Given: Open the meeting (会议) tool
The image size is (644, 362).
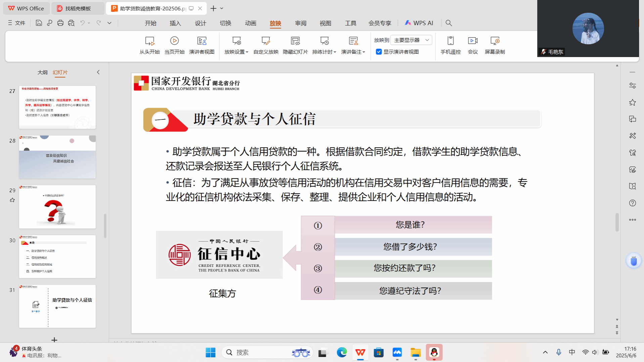Looking at the screenshot, I should [472, 45].
